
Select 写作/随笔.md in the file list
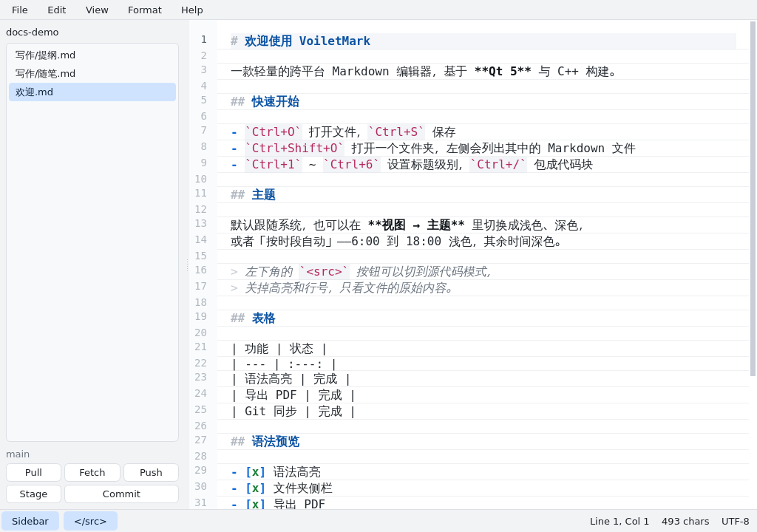coord(92,73)
